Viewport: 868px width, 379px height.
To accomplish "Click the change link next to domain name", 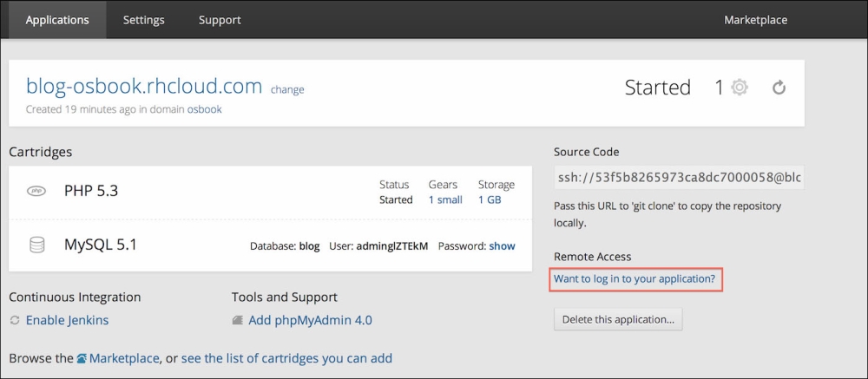I will click(287, 89).
